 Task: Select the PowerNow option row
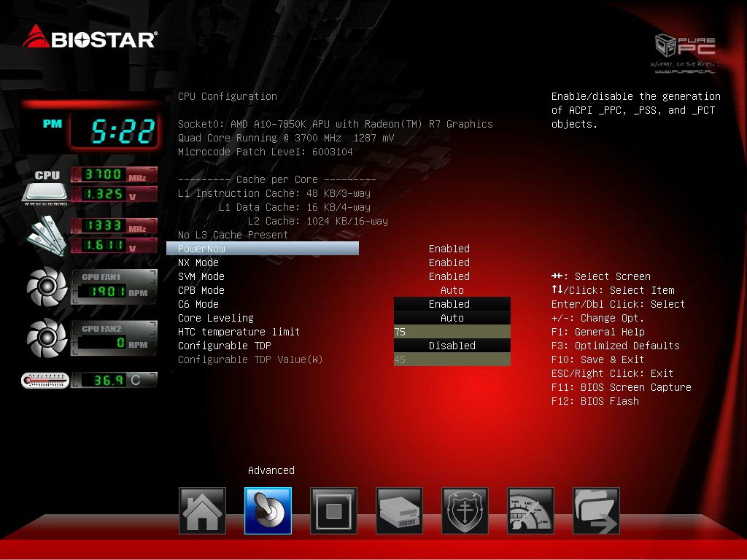pyautogui.click(x=263, y=249)
